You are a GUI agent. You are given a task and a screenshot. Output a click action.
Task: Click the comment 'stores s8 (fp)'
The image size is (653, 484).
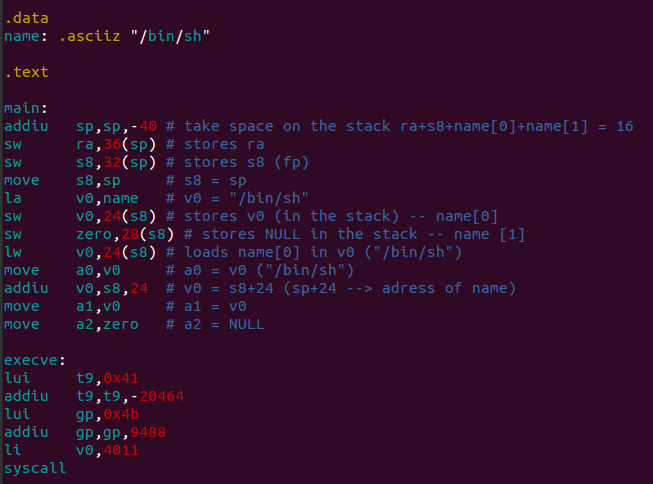point(246,162)
